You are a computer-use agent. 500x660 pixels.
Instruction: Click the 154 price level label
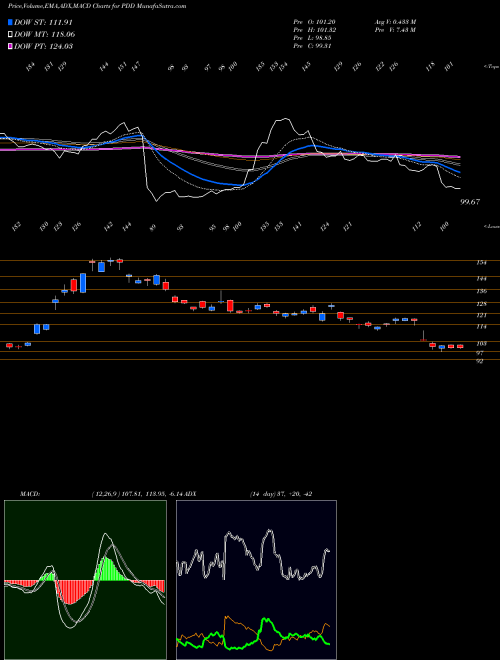click(481, 263)
